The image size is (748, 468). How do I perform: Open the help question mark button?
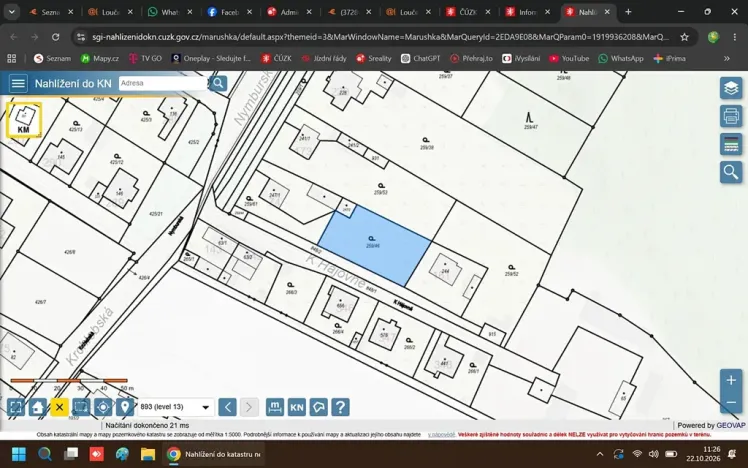point(341,407)
